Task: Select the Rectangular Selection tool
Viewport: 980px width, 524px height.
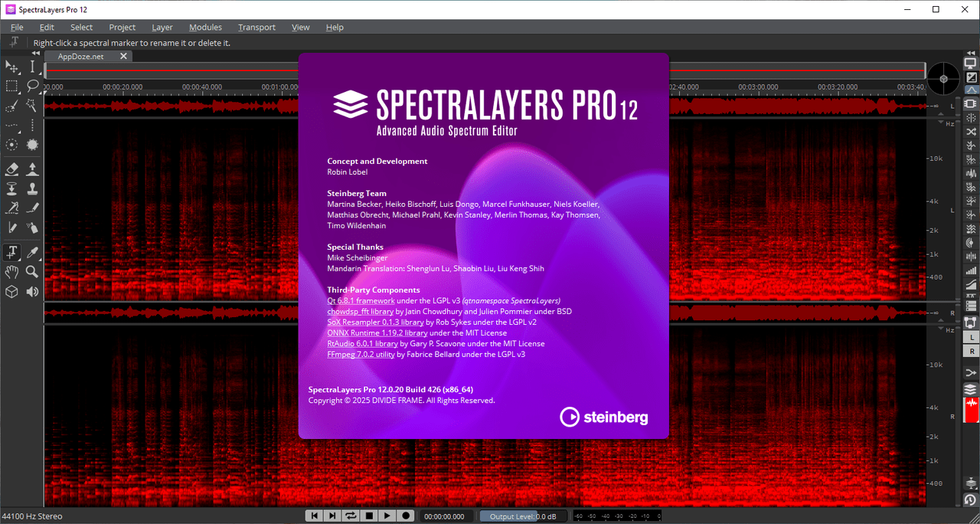Action: (x=12, y=86)
